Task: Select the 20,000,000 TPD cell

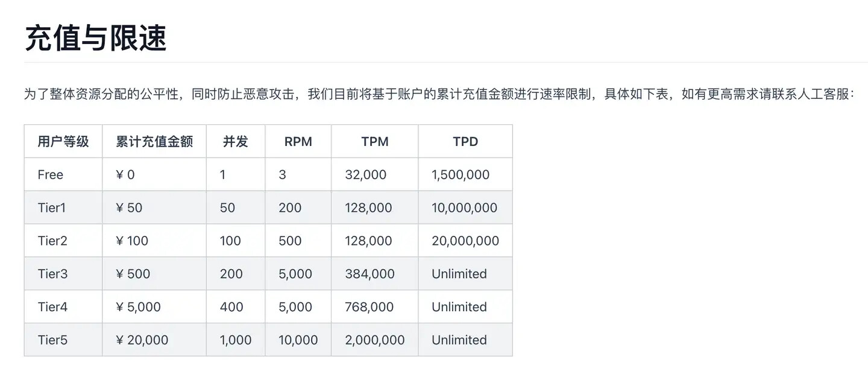Action: point(465,241)
